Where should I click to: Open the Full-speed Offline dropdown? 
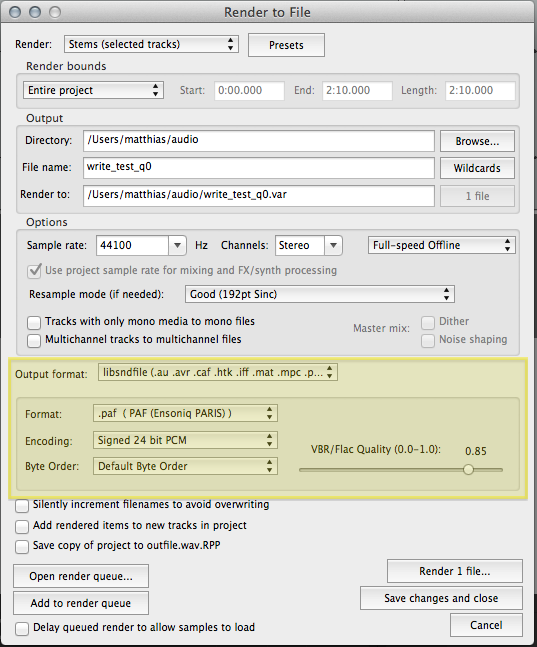[x=442, y=245]
